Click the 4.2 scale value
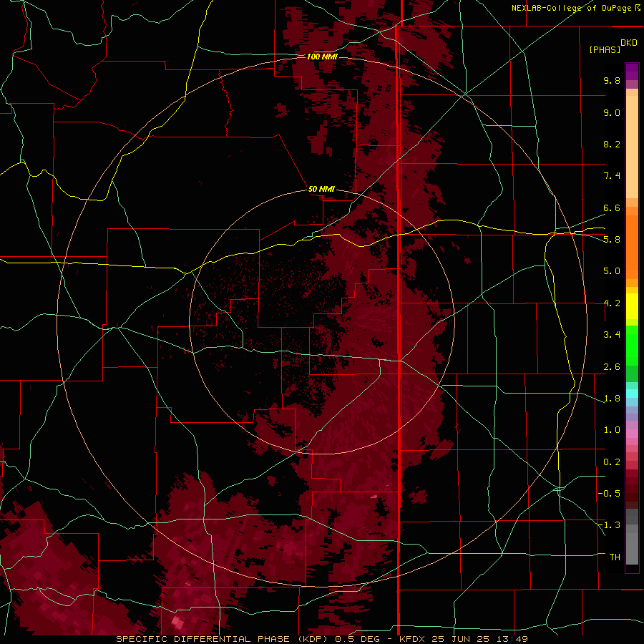Viewport: 644px width, 644px height. pyautogui.click(x=612, y=303)
